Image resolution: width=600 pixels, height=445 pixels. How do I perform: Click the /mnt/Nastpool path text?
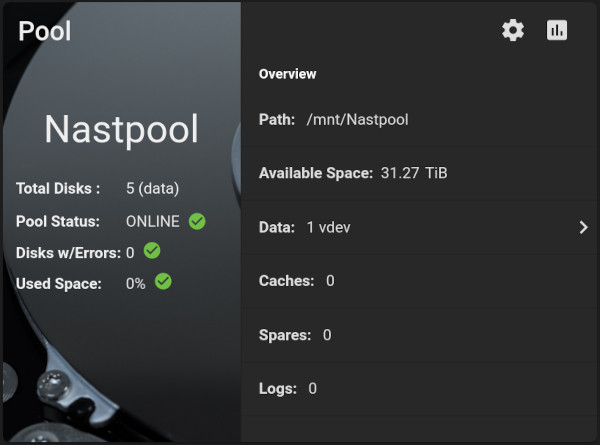pos(357,120)
